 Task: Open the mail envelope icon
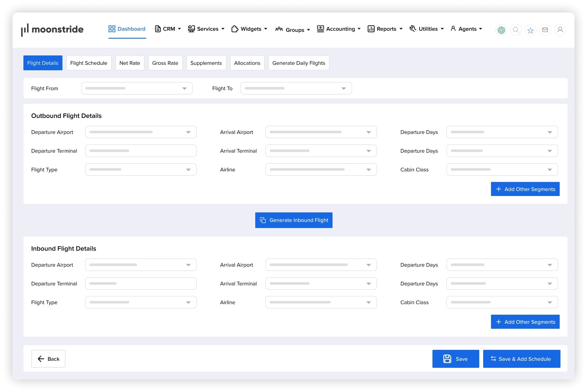click(545, 30)
